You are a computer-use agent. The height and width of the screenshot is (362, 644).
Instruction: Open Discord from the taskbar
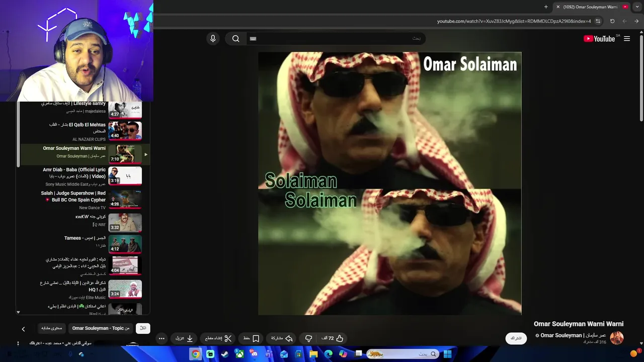tap(255, 354)
